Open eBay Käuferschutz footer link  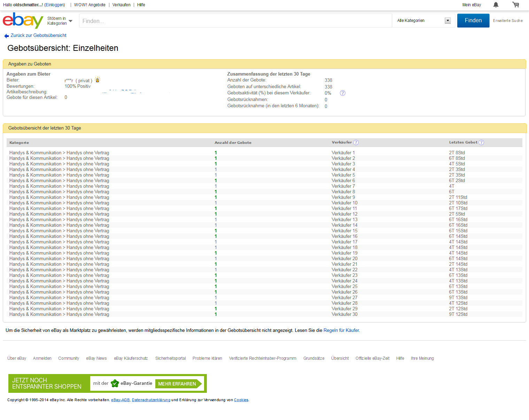click(x=131, y=358)
